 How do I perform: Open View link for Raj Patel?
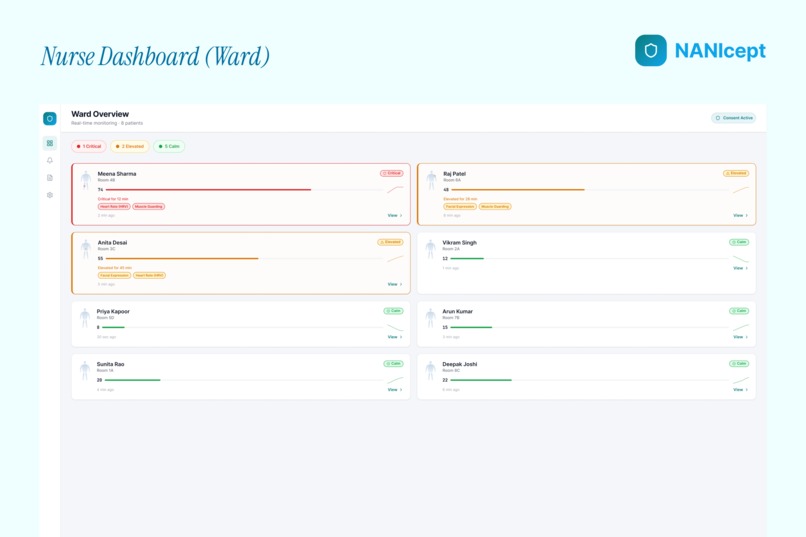(740, 215)
